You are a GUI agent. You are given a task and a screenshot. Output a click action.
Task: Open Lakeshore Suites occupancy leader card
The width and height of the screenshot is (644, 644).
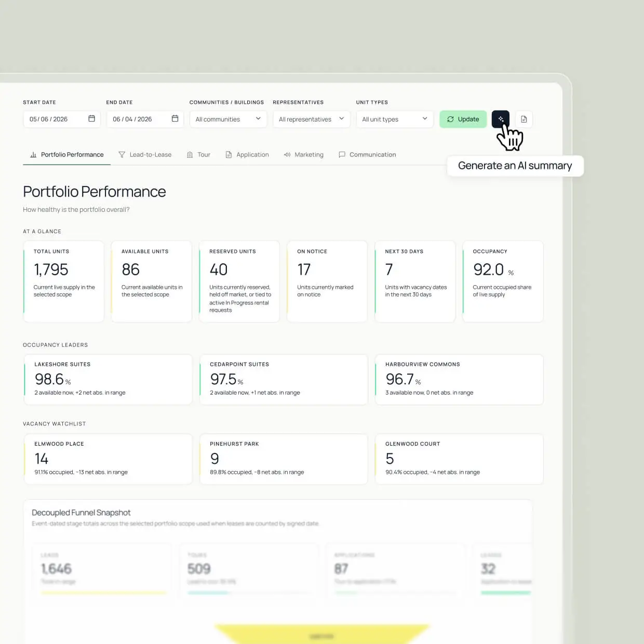tap(108, 380)
